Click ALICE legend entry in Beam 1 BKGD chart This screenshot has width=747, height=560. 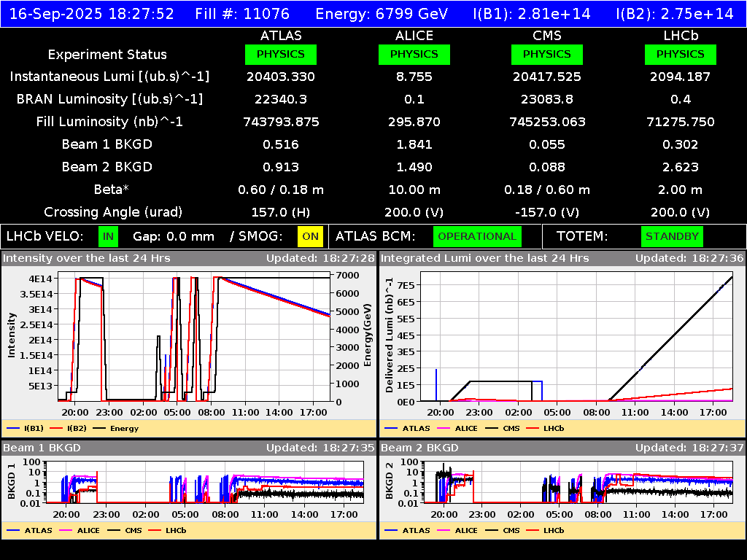tap(78, 530)
